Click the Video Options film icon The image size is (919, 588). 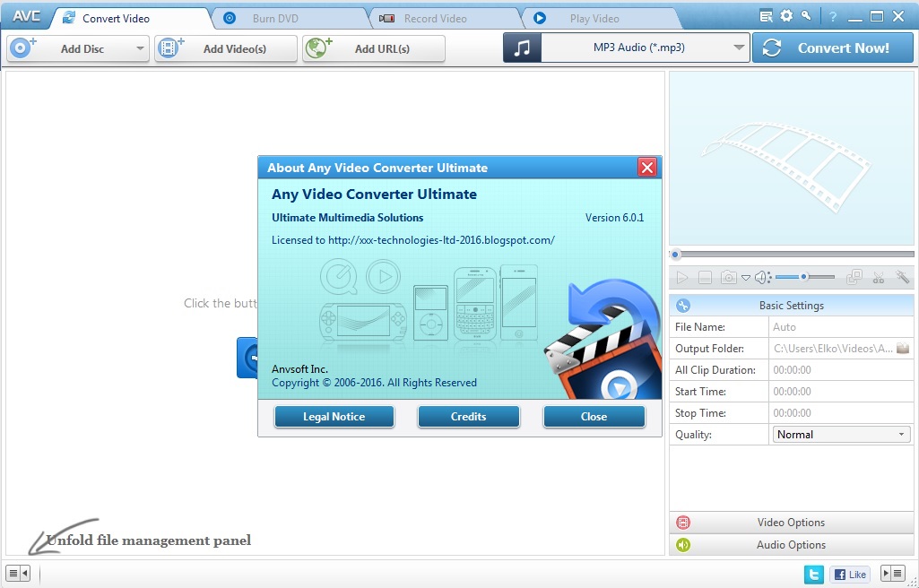point(683,523)
